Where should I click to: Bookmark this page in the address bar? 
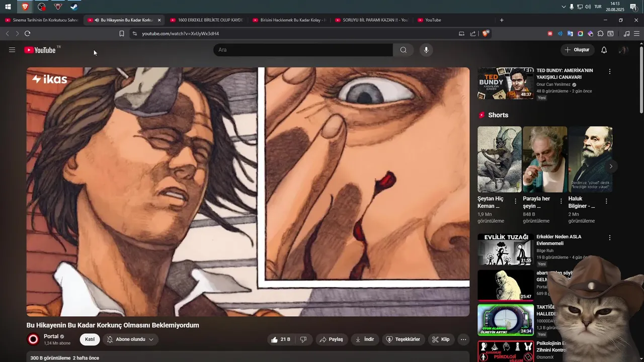tap(122, 34)
